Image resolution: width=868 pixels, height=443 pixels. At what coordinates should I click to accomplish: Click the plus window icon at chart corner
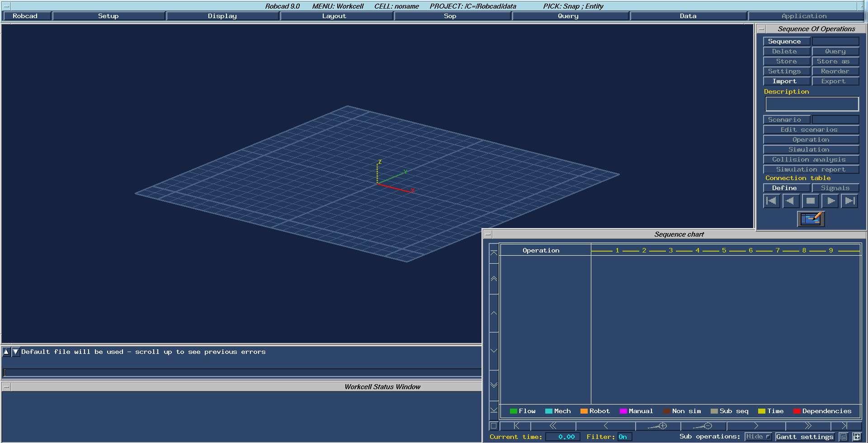pos(857,437)
